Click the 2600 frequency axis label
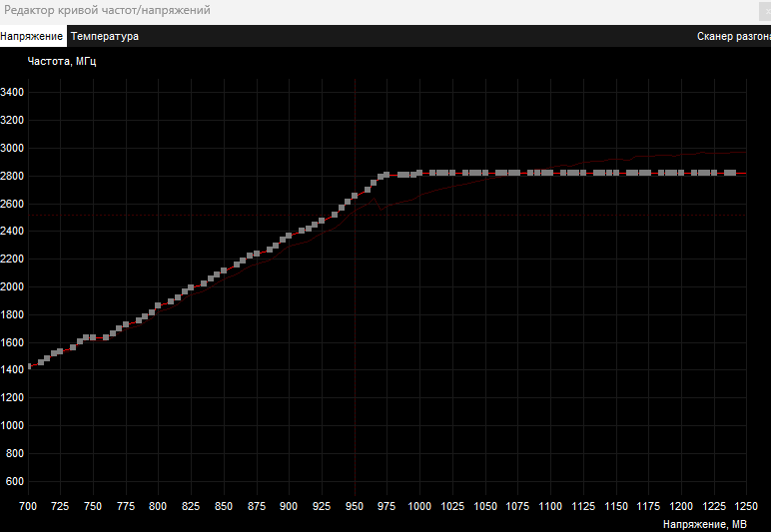The height and width of the screenshot is (532, 771). (12, 204)
